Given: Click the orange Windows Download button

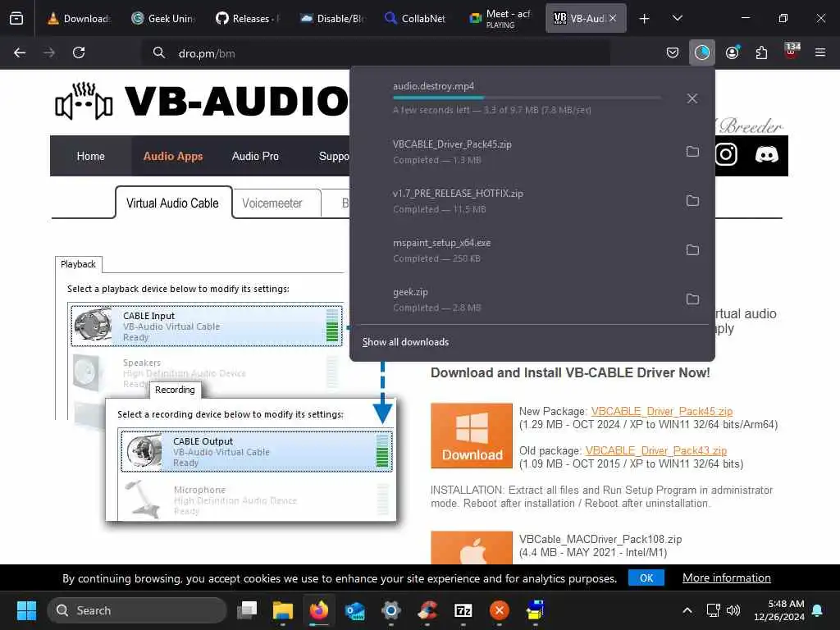Looking at the screenshot, I should (x=472, y=436).
